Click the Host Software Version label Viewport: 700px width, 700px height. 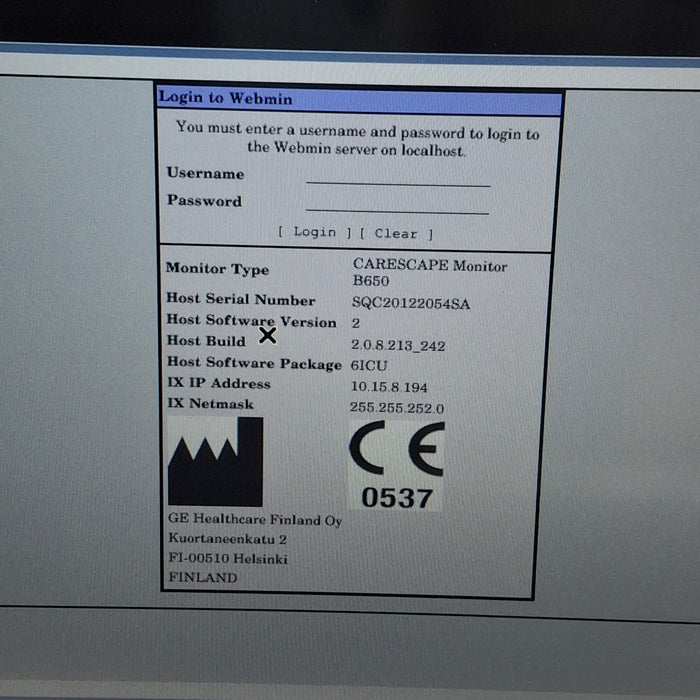click(251, 321)
